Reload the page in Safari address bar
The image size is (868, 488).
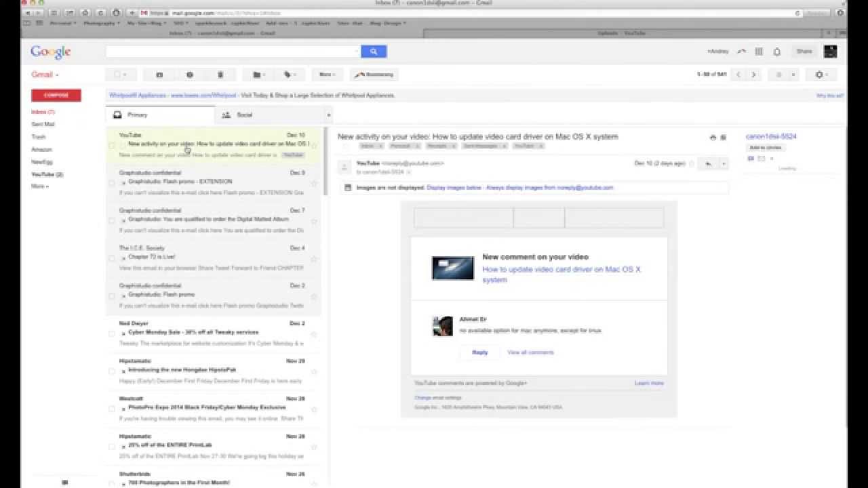click(798, 13)
